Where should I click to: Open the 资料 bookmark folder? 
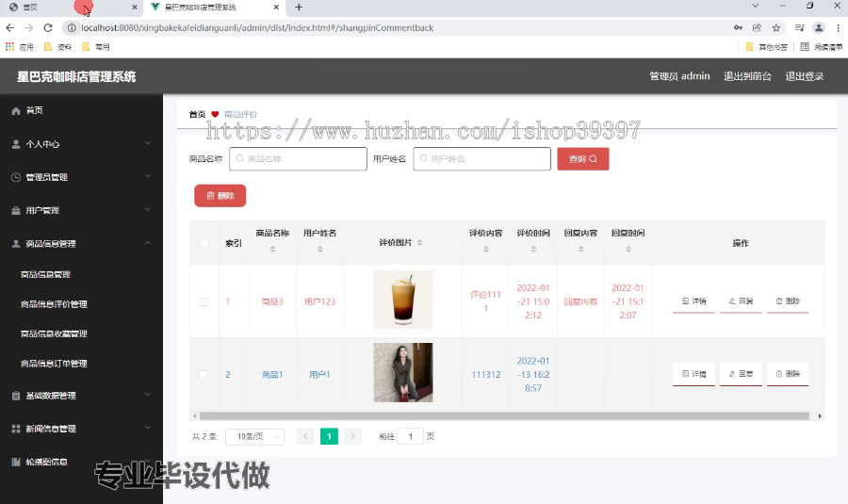pos(57,47)
